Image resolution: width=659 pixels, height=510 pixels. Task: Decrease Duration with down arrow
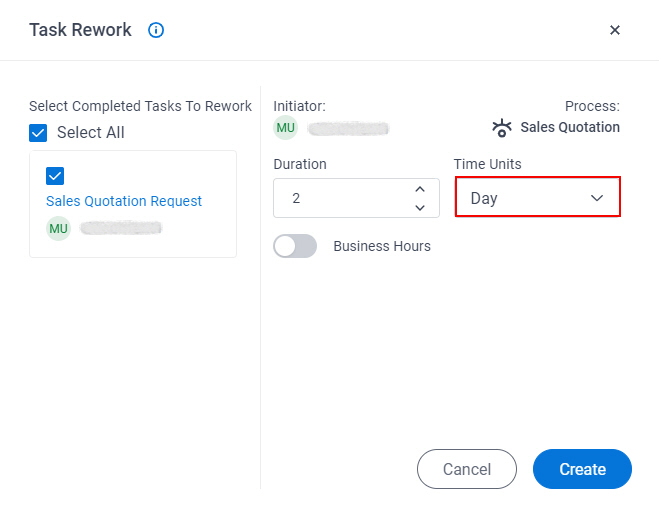point(420,207)
